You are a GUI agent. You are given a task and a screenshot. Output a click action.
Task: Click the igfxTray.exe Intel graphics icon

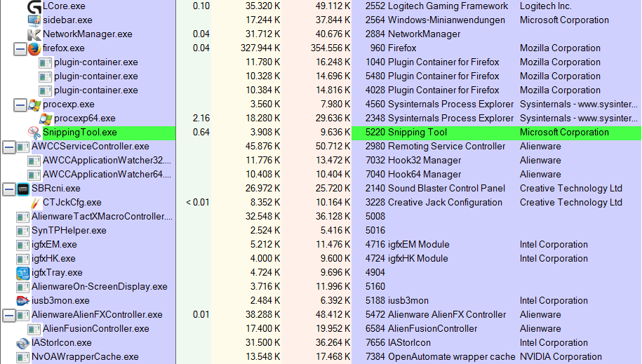(x=22, y=273)
